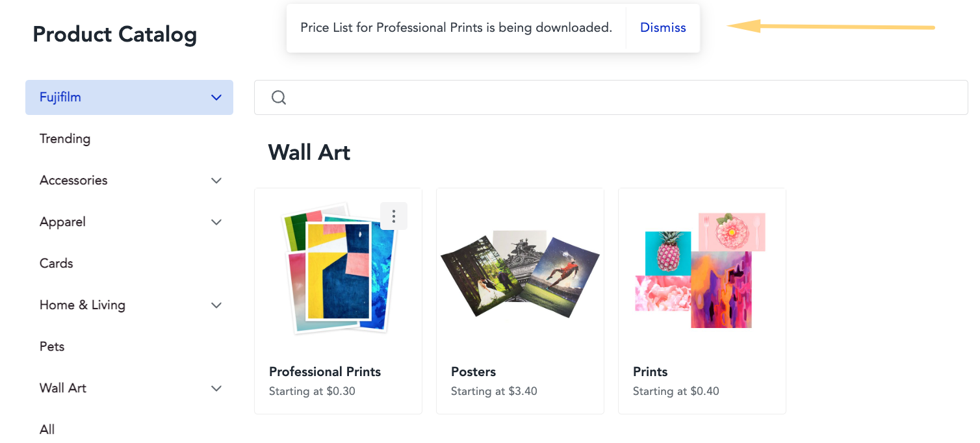Expand the Fujifilm provider dropdown
980x443 pixels.
(x=129, y=97)
